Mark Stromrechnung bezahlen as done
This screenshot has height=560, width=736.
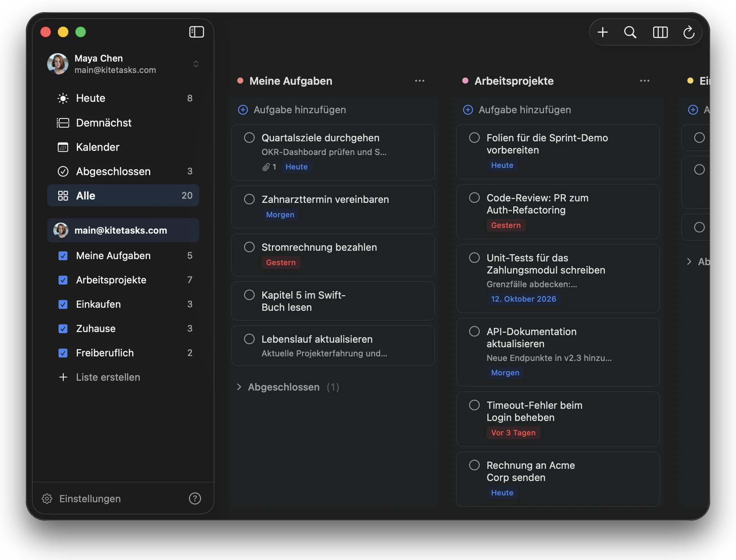[249, 247]
